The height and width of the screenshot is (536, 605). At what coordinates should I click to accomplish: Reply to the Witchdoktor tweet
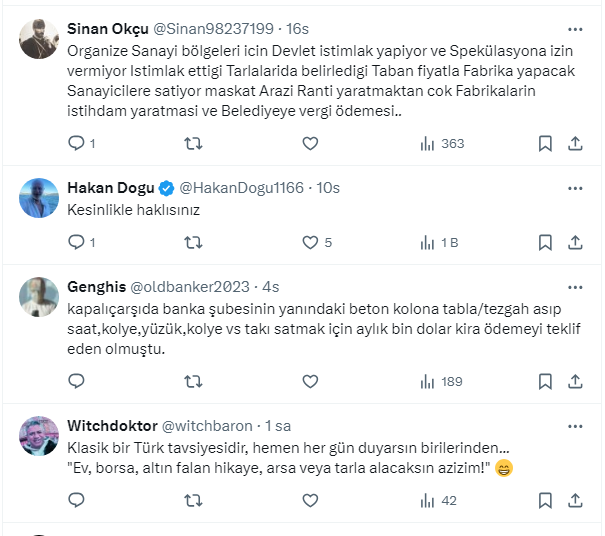[77, 500]
